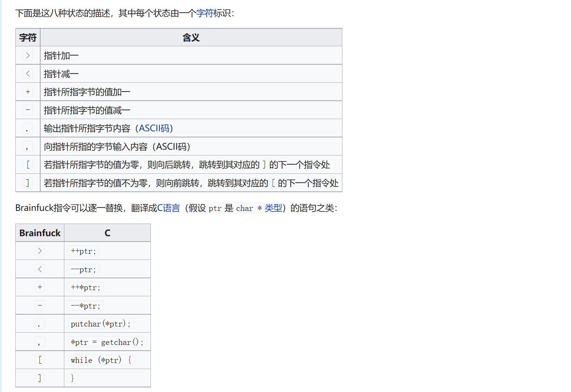Click the 指针加一 description cell

61,56
